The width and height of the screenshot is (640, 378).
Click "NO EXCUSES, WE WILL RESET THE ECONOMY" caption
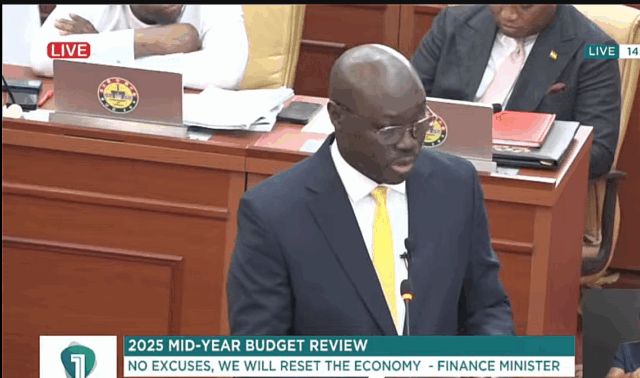point(274,366)
